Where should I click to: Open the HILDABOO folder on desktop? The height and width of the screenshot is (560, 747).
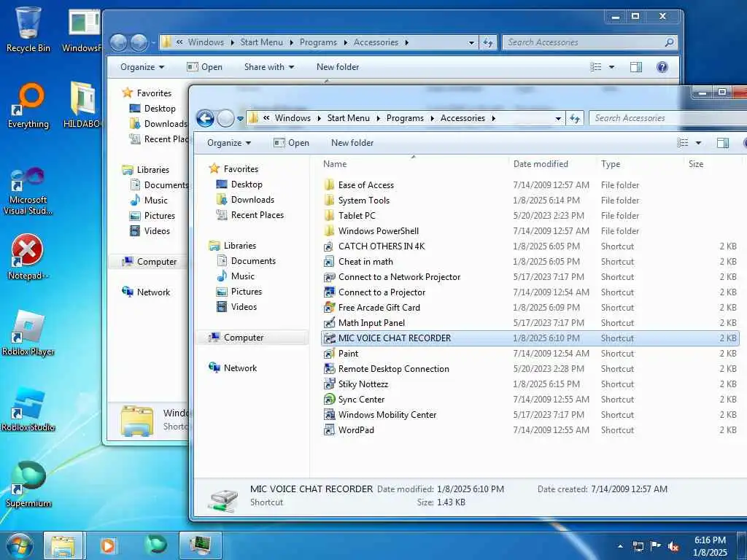point(83,106)
